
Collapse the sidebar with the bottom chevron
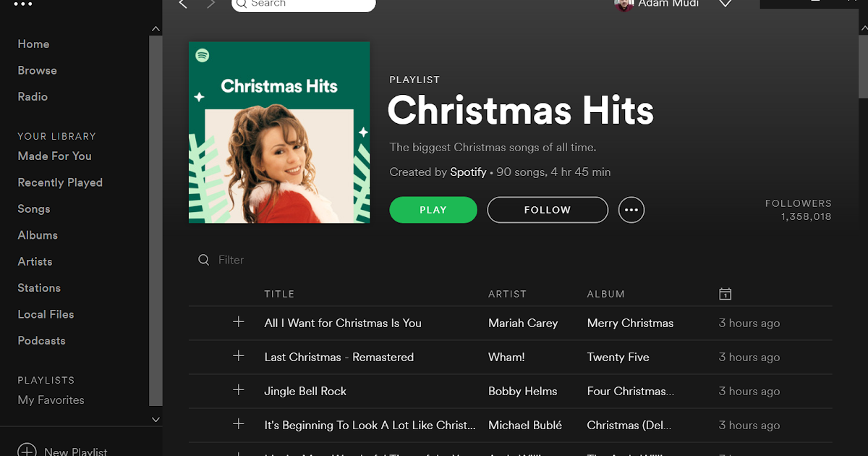[x=156, y=419]
